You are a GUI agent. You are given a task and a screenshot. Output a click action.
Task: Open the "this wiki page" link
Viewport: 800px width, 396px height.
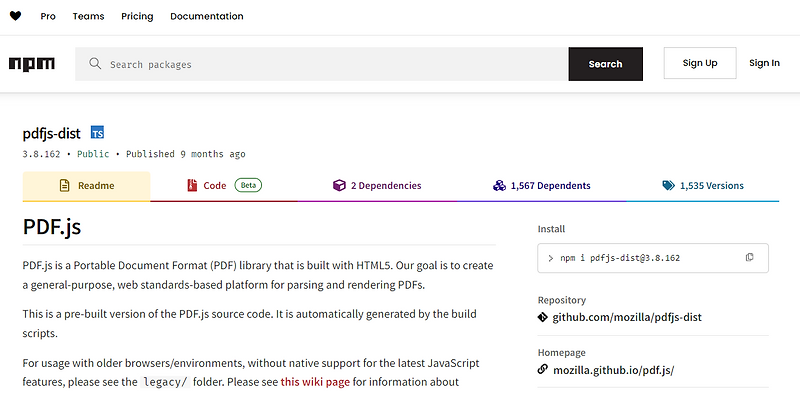coord(315,382)
